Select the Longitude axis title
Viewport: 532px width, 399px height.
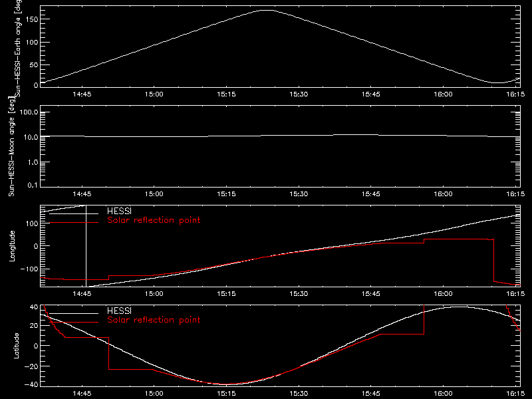point(12,246)
